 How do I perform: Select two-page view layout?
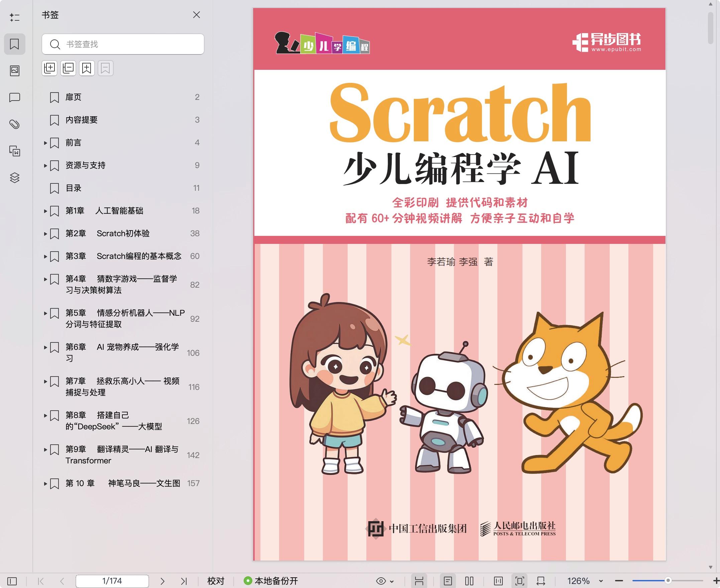[469, 582]
